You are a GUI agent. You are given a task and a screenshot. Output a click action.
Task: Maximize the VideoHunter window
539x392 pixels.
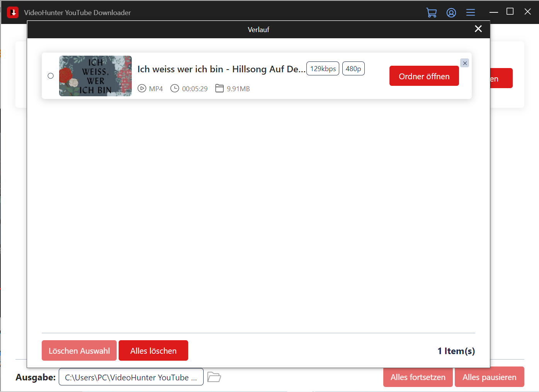click(x=510, y=12)
